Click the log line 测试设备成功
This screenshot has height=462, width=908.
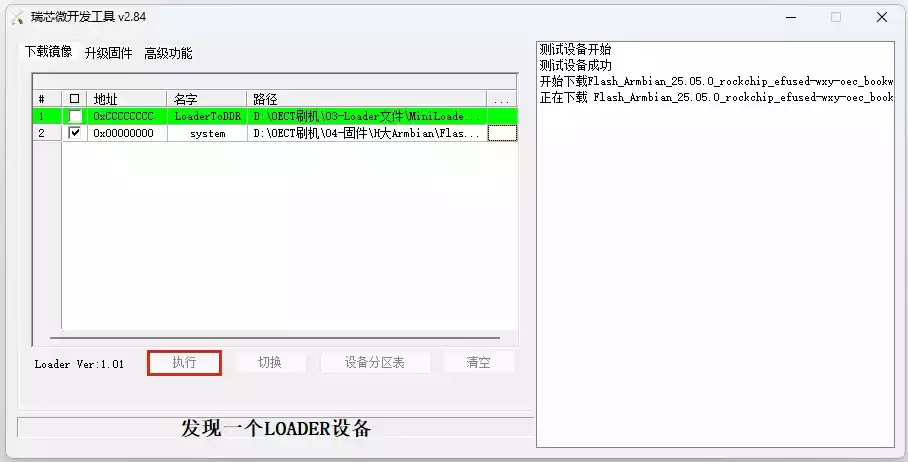[576, 65]
